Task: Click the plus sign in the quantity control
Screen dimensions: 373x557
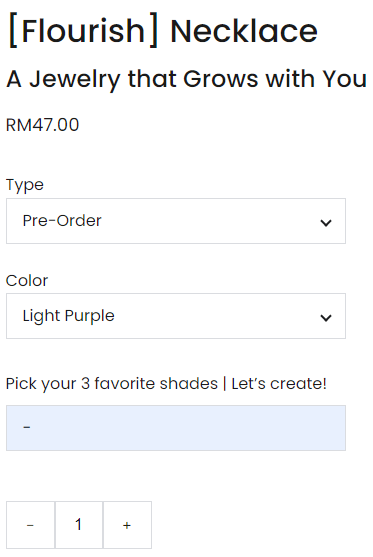Action: pyautogui.click(x=127, y=525)
